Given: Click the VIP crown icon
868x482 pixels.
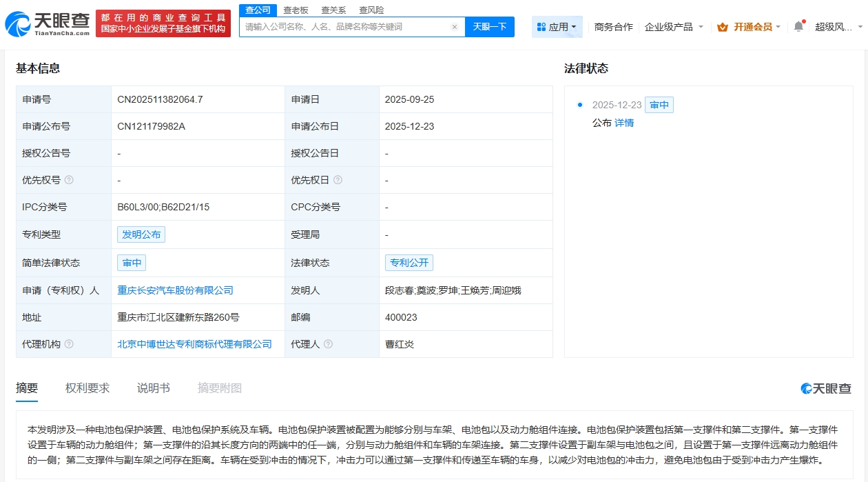Looking at the screenshot, I should [x=722, y=27].
